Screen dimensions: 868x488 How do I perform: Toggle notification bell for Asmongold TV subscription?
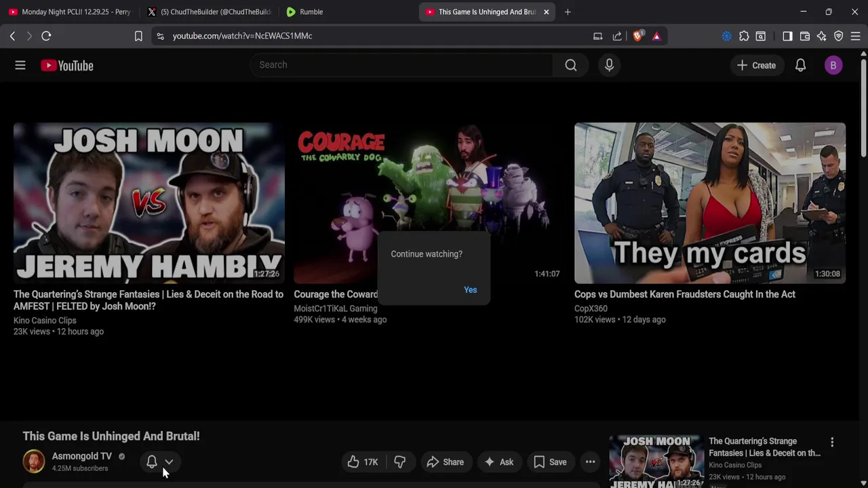point(152,462)
